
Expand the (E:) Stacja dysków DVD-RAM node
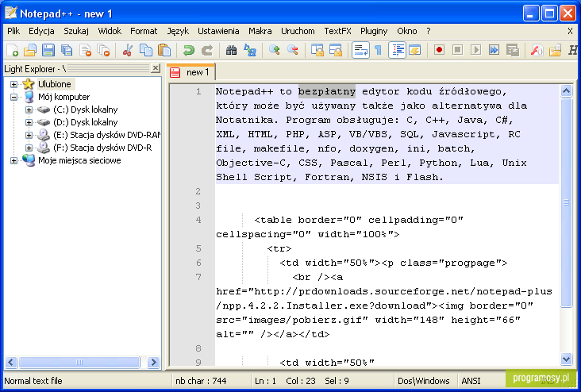pyautogui.click(x=29, y=135)
